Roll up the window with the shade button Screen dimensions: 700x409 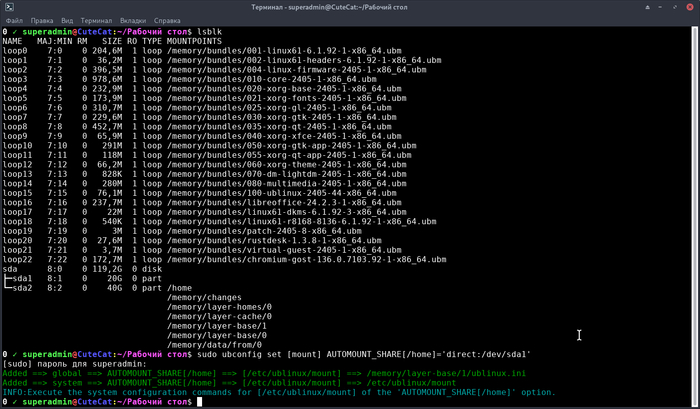[x=647, y=7]
